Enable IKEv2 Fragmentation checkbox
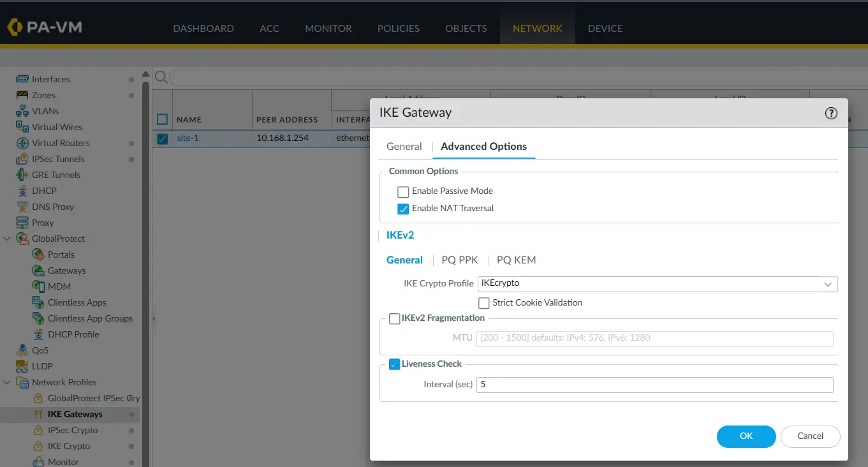The image size is (868, 467). [395, 318]
